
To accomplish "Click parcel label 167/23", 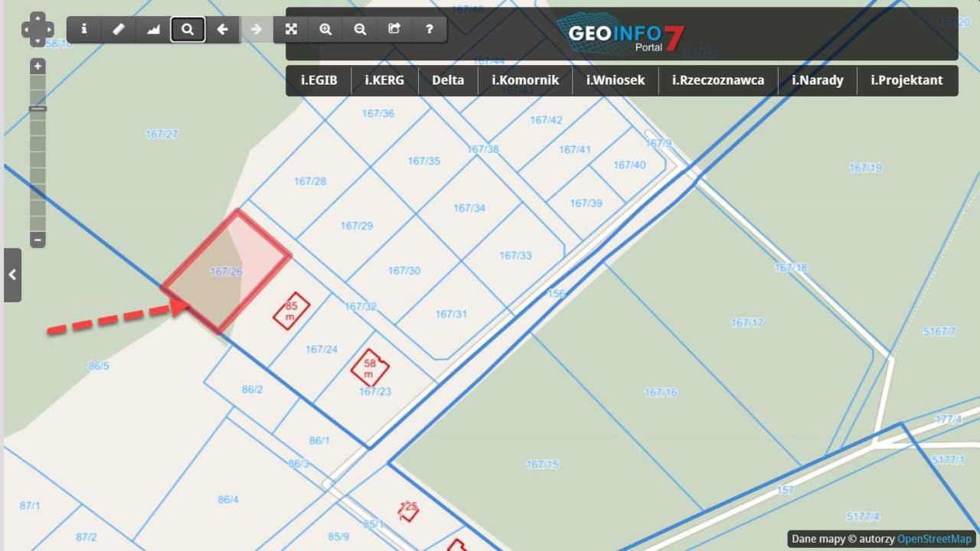I will 375,391.
